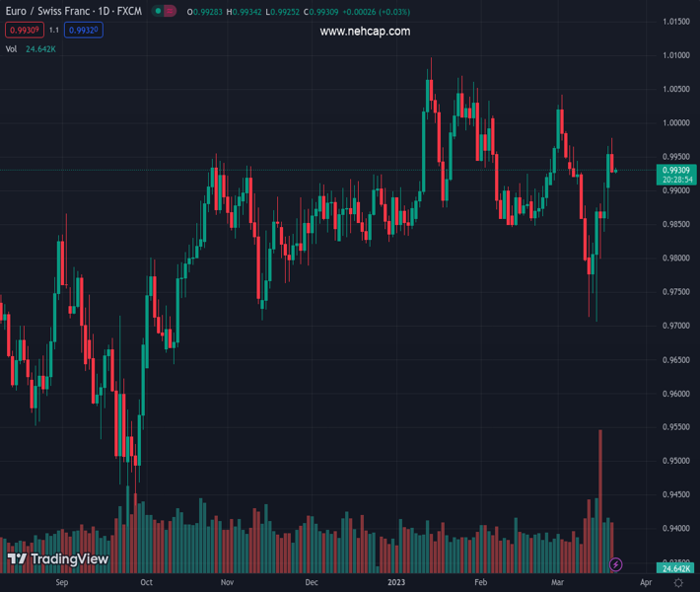Click the current price label on axis

point(675,170)
